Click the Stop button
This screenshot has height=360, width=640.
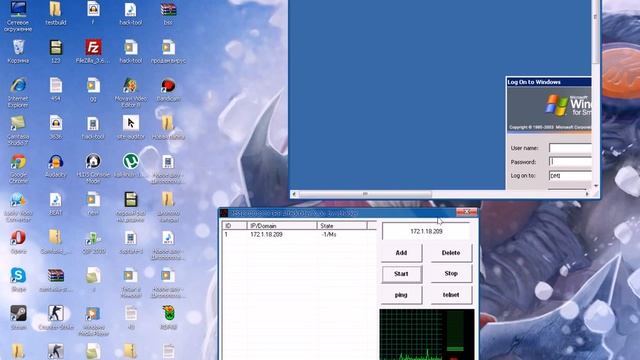451,273
